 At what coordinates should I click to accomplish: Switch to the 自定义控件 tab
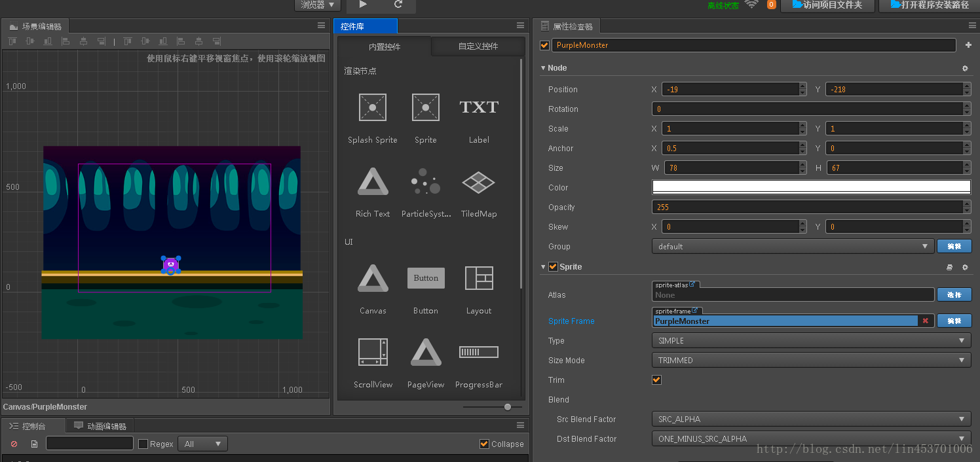[x=478, y=46]
